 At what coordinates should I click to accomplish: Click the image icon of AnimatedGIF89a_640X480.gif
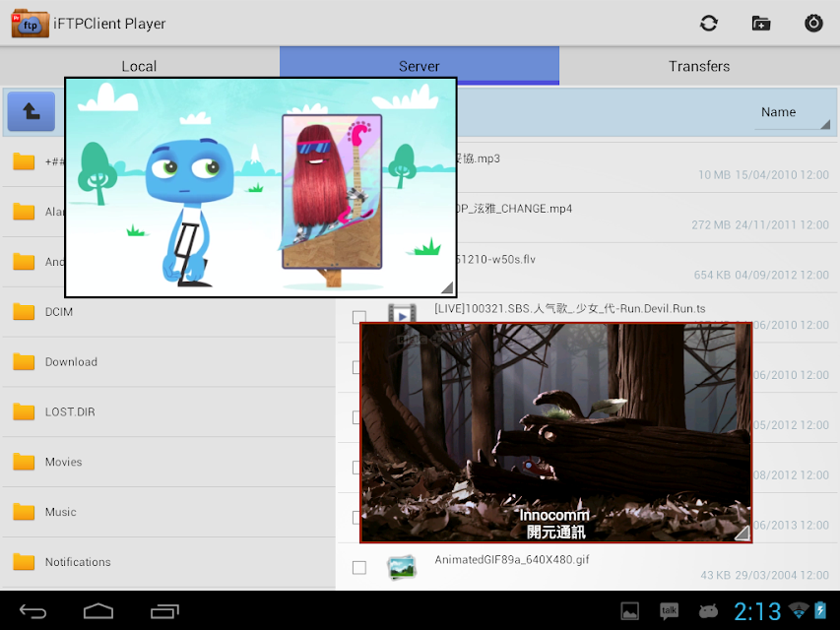point(402,567)
